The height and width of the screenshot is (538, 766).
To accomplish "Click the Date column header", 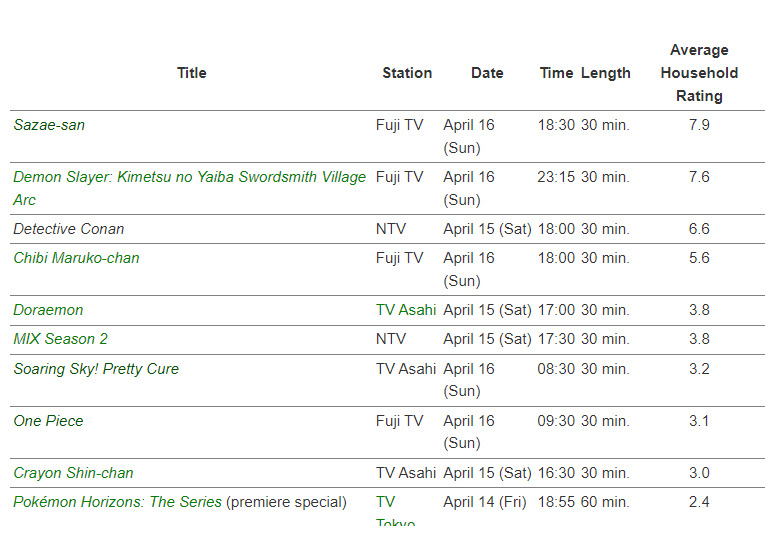I will click(487, 73).
